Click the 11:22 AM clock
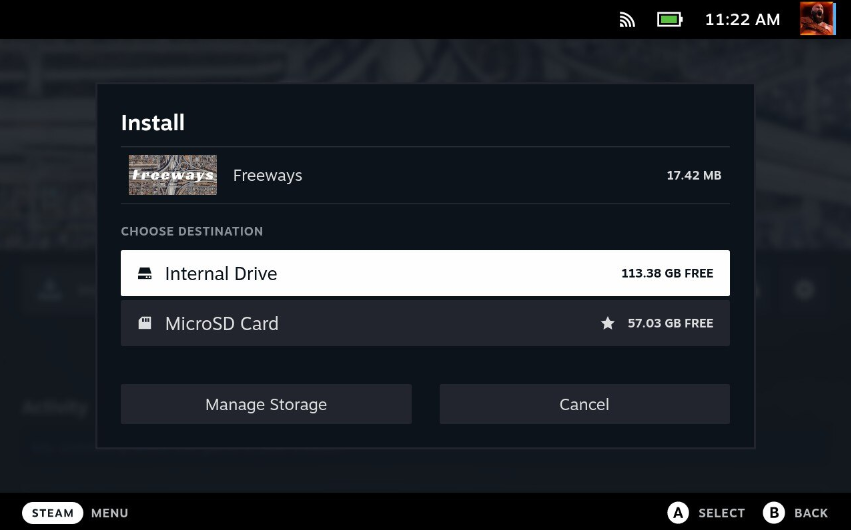The height and width of the screenshot is (530, 851). [x=742, y=20]
